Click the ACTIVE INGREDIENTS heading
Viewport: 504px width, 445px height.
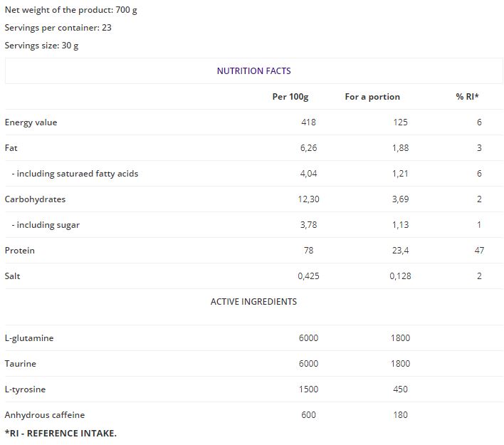coord(253,302)
